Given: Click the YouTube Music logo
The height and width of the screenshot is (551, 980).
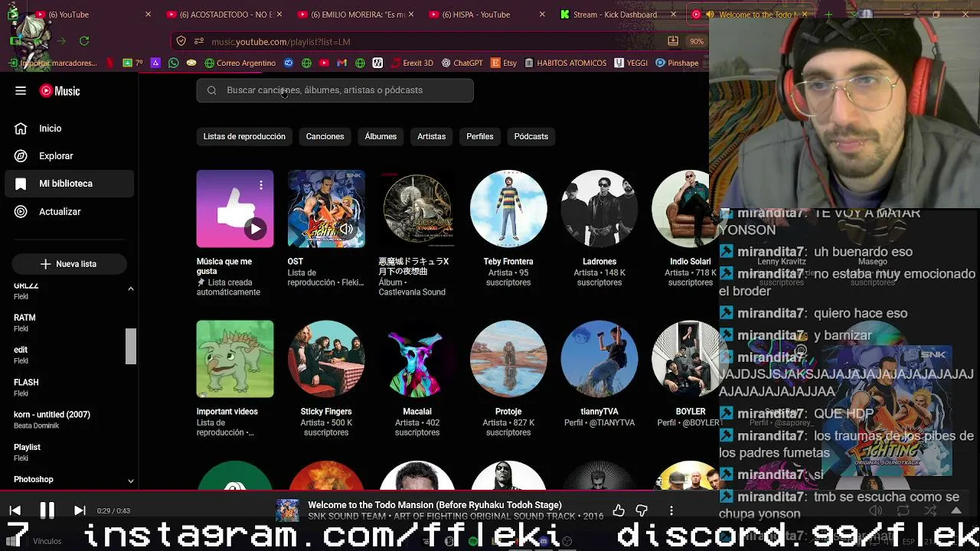Looking at the screenshot, I should tap(60, 91).
